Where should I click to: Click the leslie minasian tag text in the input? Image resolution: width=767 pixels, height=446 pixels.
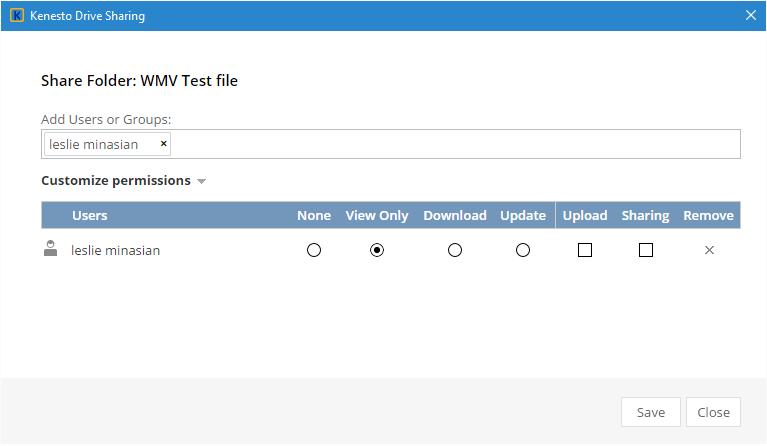93,144
